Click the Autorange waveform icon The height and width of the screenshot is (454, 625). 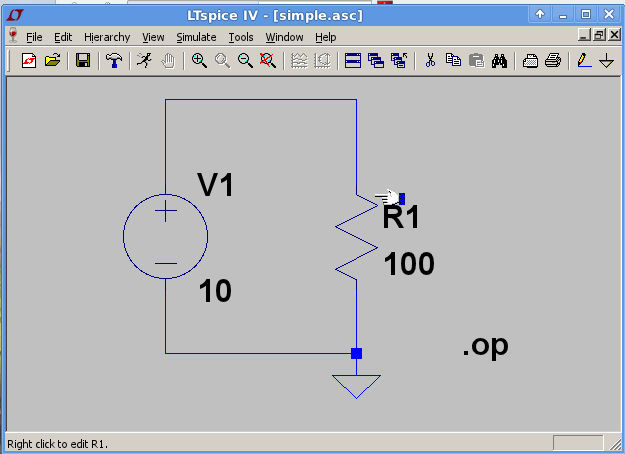tap(299, 61)
